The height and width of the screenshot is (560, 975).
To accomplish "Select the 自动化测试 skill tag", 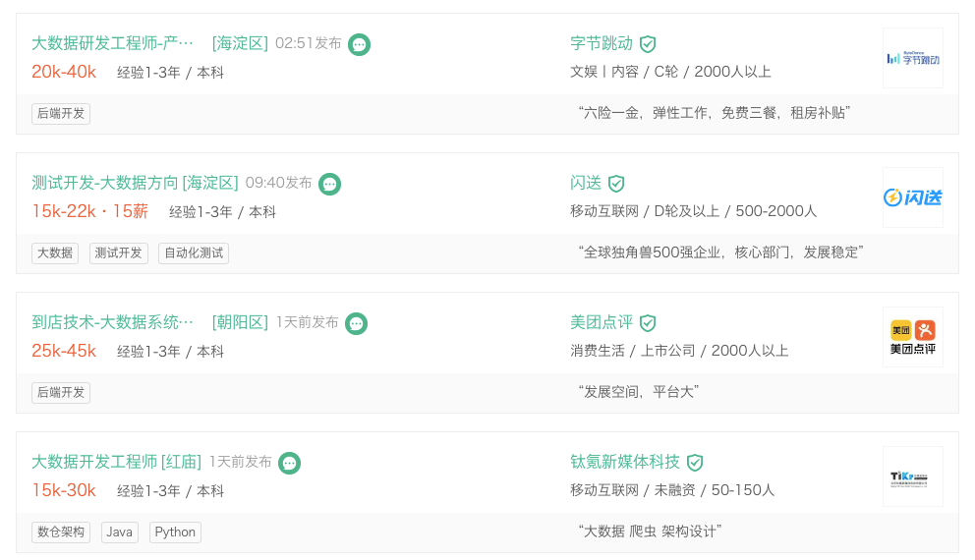I will [x=194, y=252].
